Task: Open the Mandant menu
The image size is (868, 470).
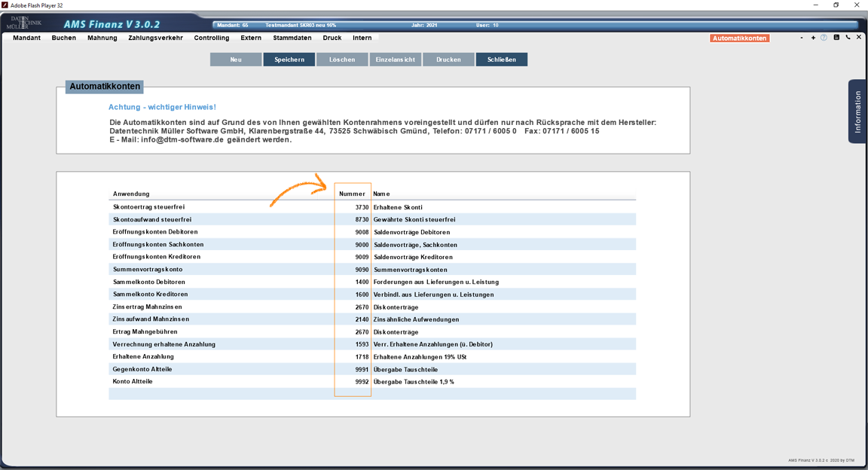Action: coord(27,38)
